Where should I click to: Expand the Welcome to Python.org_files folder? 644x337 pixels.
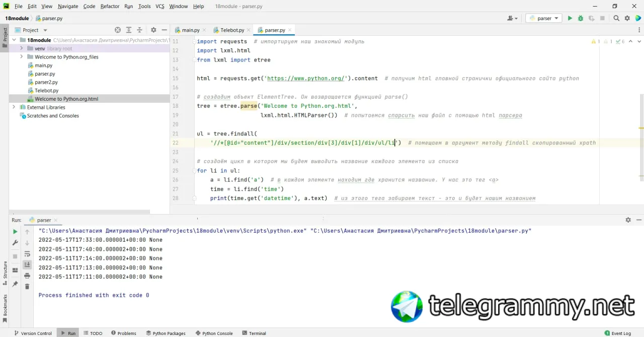pos(22,57)
